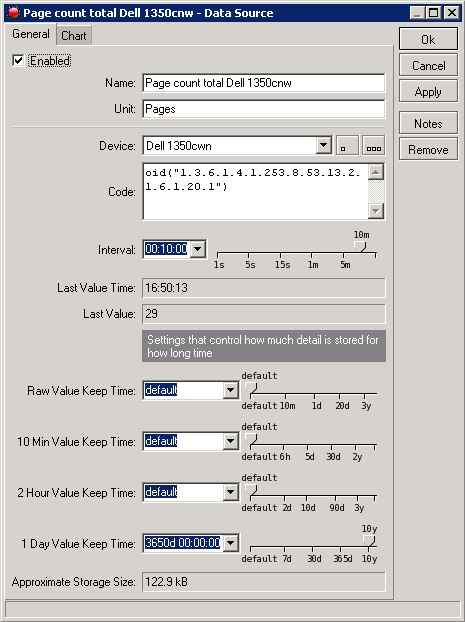This screenshot has width=465, height=622.
Task: Expand Raw Value Keep Time dropdown
Action: pos(231,390)
